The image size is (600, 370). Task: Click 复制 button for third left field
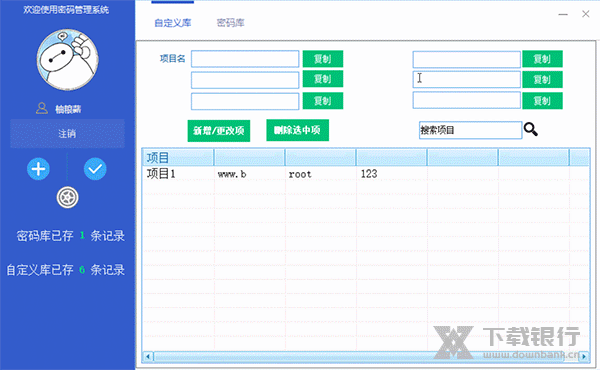point(323,101)
